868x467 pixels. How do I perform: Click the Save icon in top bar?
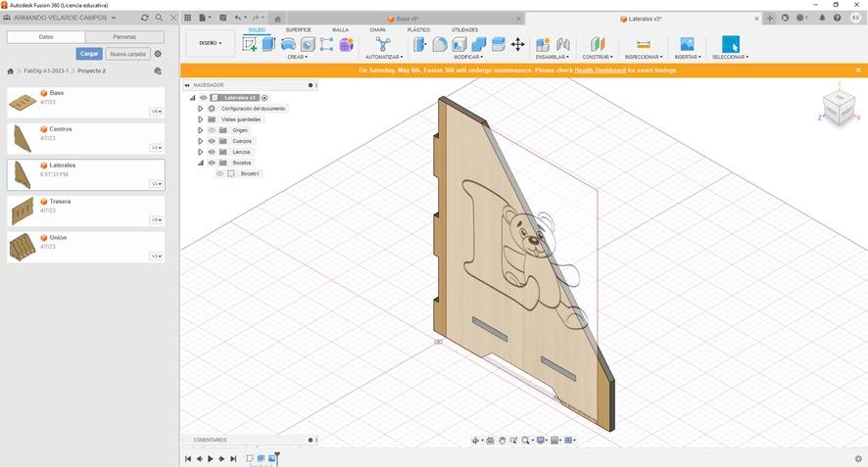[223, 18]
